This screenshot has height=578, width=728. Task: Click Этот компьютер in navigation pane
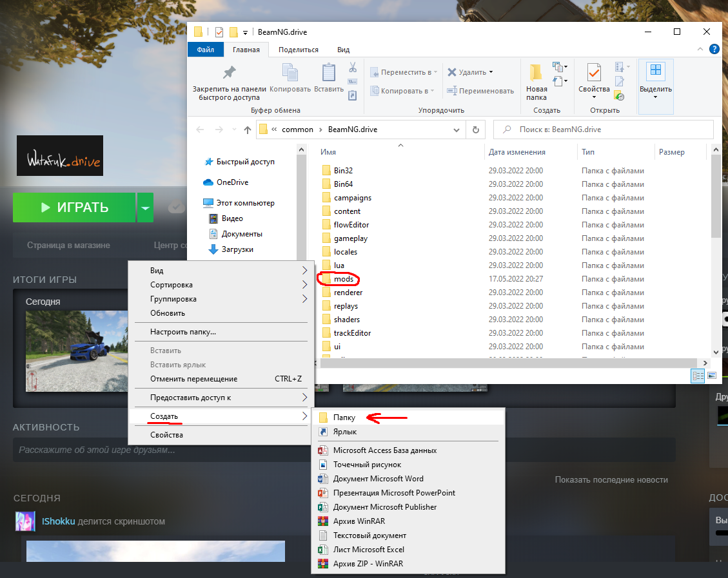pos(245,203)
